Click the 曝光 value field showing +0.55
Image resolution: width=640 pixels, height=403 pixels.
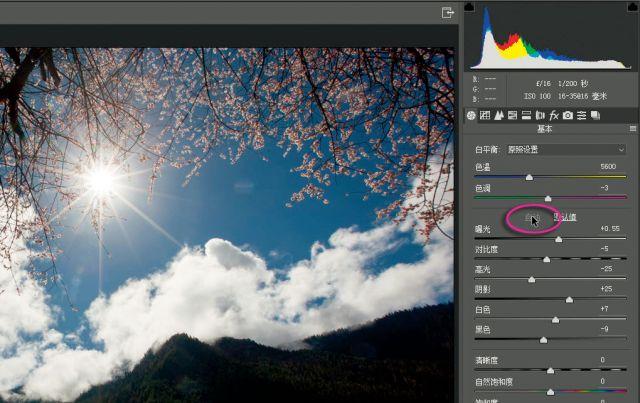click(x=610, y=229)
